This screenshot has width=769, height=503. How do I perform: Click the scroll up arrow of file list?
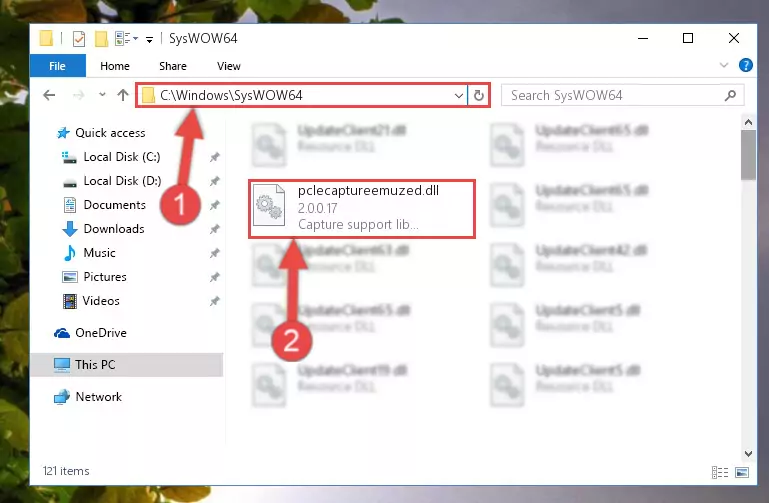click(748, 122)
